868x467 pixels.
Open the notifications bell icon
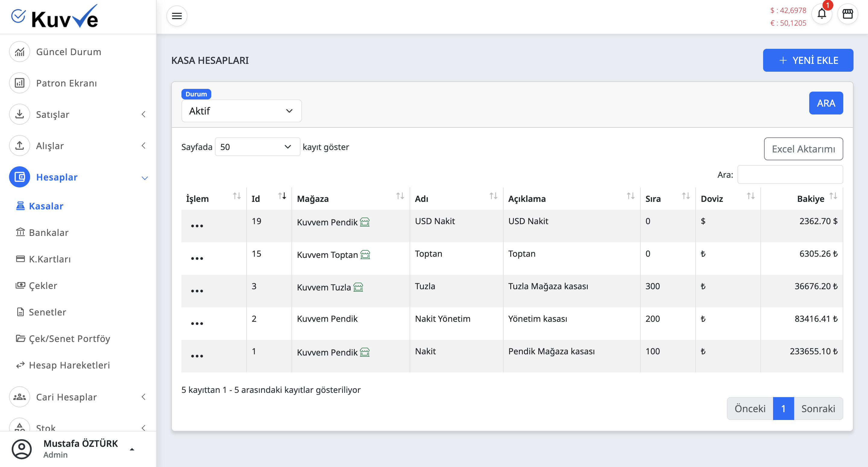pos(822,14)
